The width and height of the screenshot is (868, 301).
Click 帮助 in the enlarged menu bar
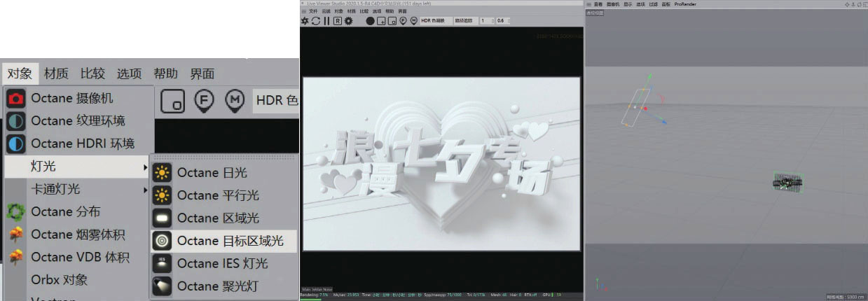click(165, 73)
